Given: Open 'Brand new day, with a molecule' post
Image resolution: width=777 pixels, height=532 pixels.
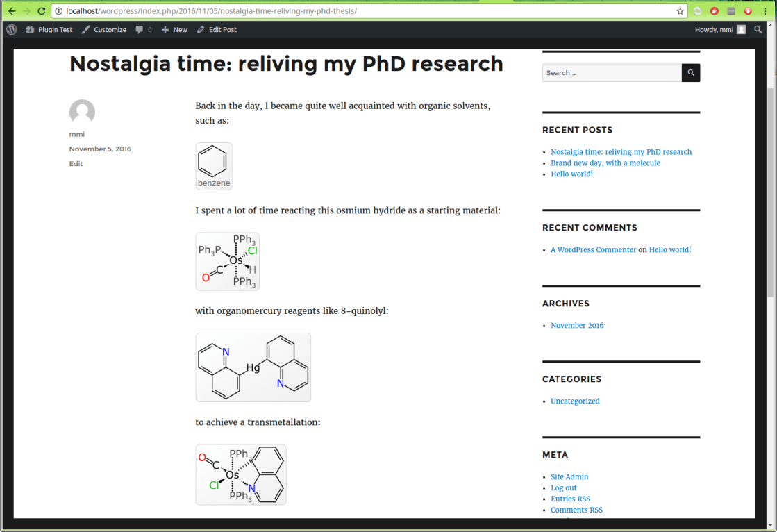Looking at the screenshot, I should 605,163.
